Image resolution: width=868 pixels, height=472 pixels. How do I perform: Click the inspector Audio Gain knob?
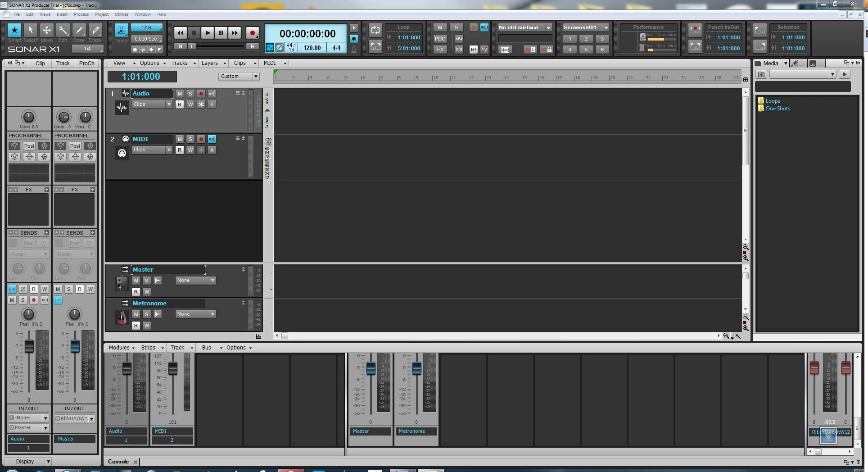coord(28,117)
